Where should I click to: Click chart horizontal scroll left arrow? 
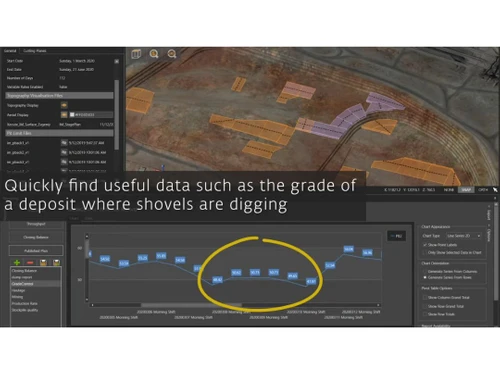92,305
